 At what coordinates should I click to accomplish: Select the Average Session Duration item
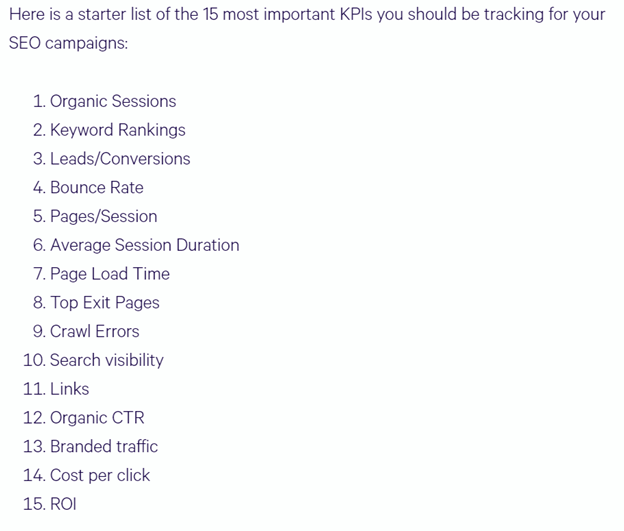pyautogui.click(x=144, y=245)
